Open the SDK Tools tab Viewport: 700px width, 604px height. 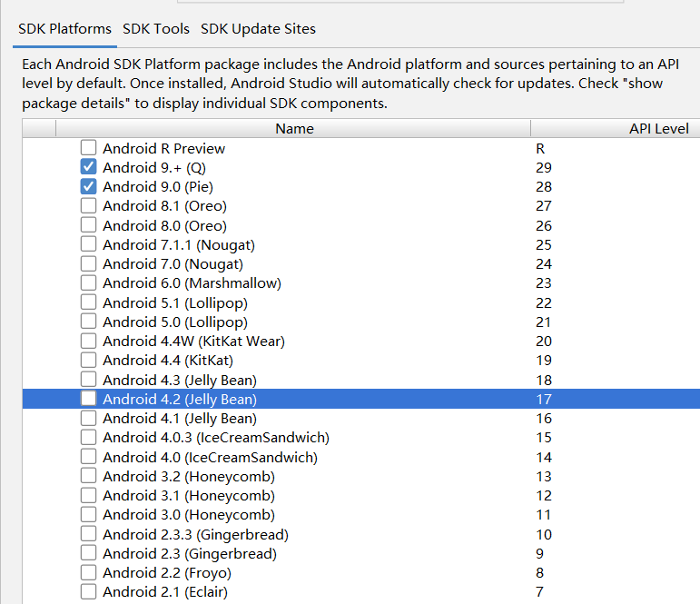[x=156, y=29]
